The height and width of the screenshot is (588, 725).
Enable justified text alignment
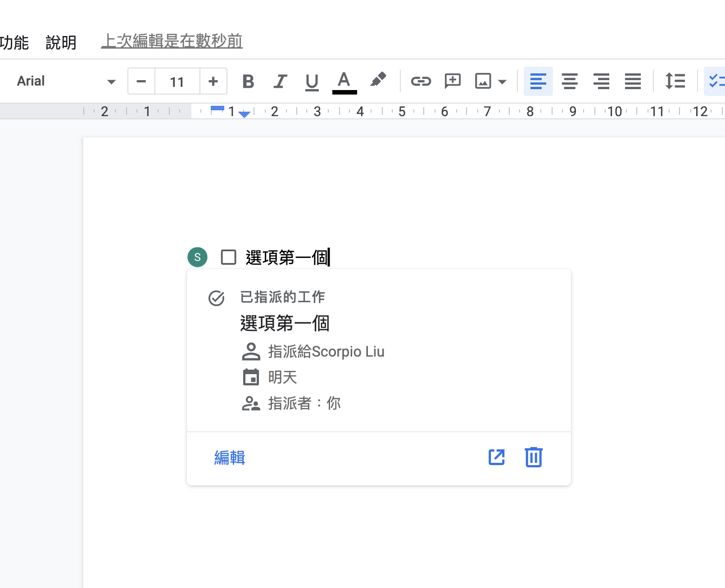633,81
